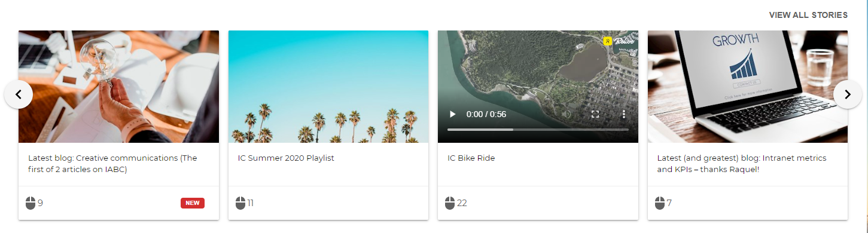Click the red NEW badge

[193, 203]
